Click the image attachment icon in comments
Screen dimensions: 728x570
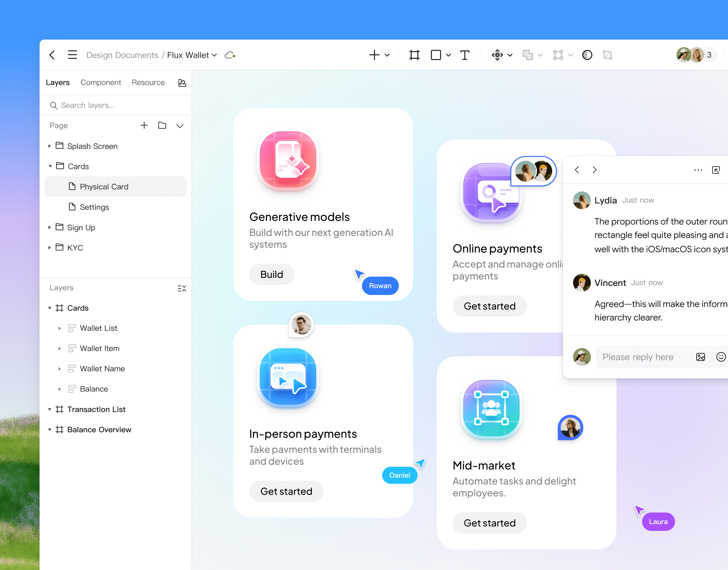[701, 357]
